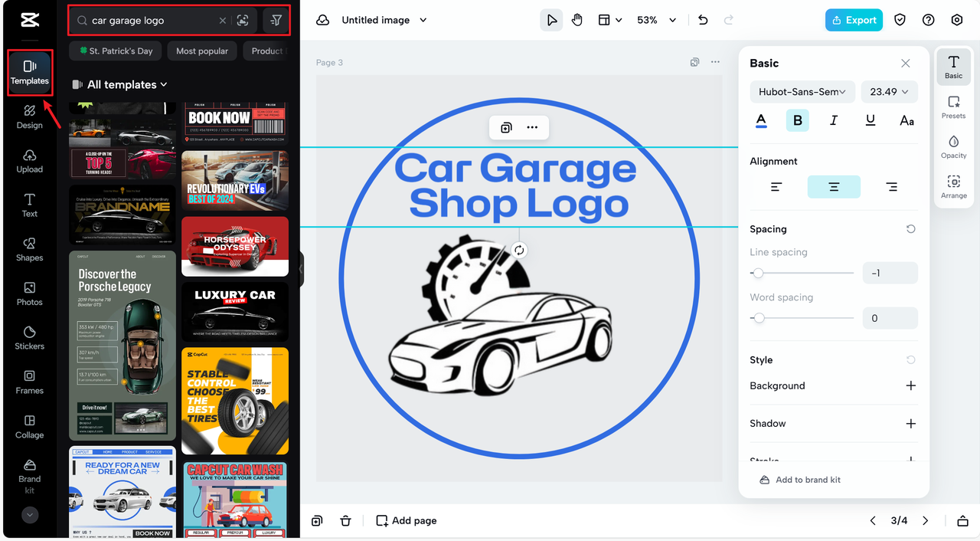The image size is (980, 541).
Task: Toggle underline formatting
Action: [x=871, y=120]
